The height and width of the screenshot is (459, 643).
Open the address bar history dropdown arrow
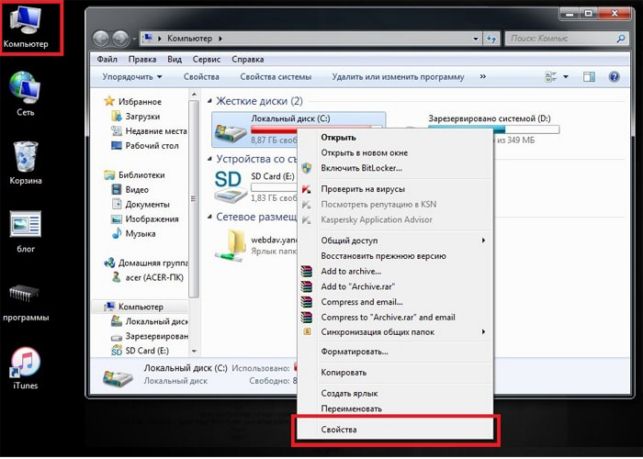[475, 39]
